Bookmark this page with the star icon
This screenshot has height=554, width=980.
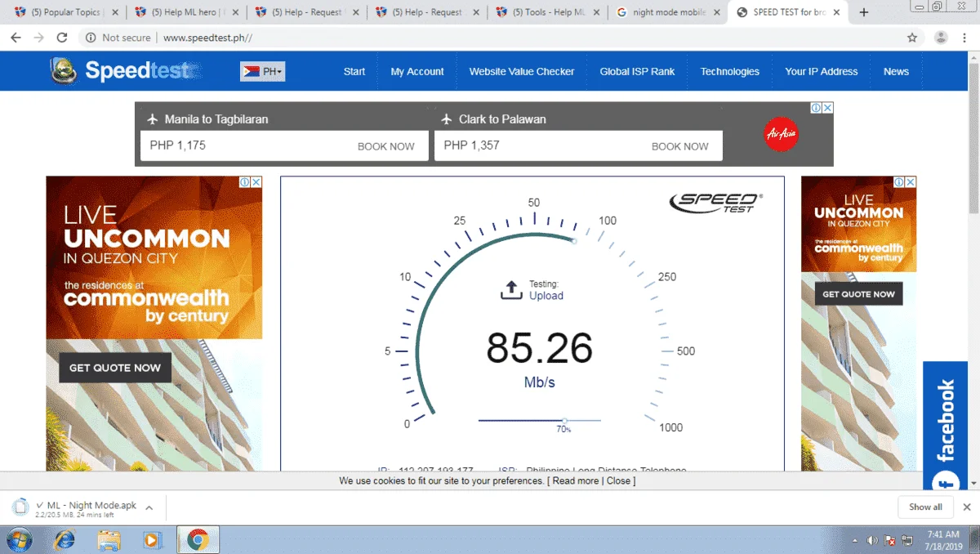(x=912, y=38)
